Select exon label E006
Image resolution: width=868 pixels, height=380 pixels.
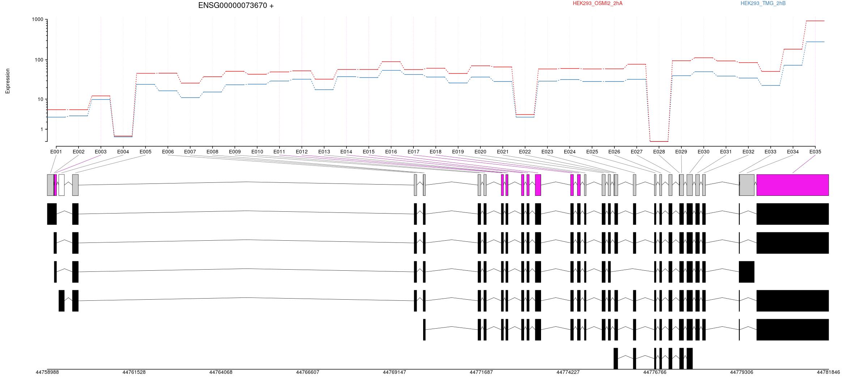click(168, 152)
